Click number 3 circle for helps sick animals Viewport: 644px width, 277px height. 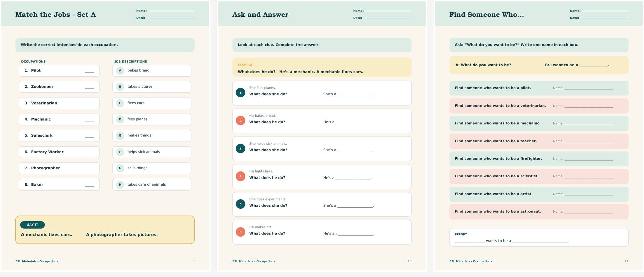click(x=240, y=149)
